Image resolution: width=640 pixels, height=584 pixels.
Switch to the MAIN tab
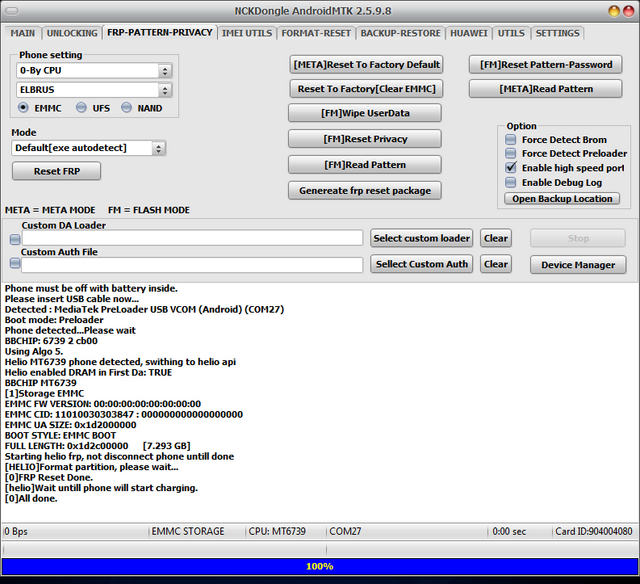(x=22, y=33)
